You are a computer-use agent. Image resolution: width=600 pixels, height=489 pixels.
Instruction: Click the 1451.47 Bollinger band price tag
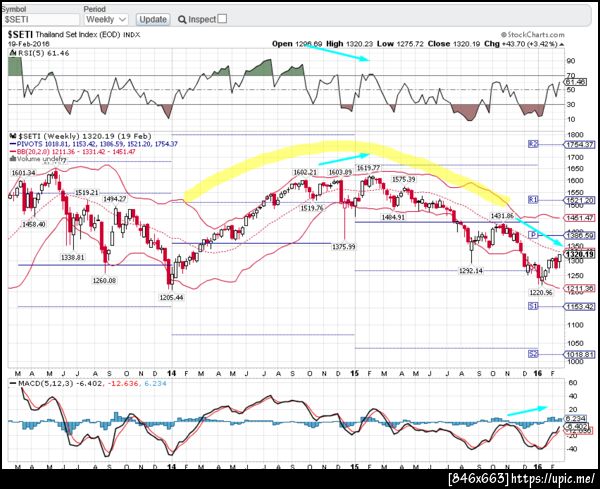point(579,218)
